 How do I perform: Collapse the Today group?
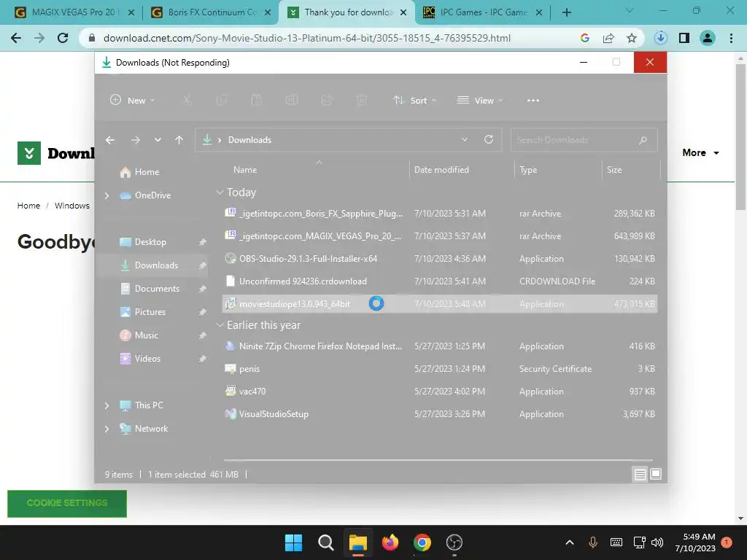pos(220,192)
